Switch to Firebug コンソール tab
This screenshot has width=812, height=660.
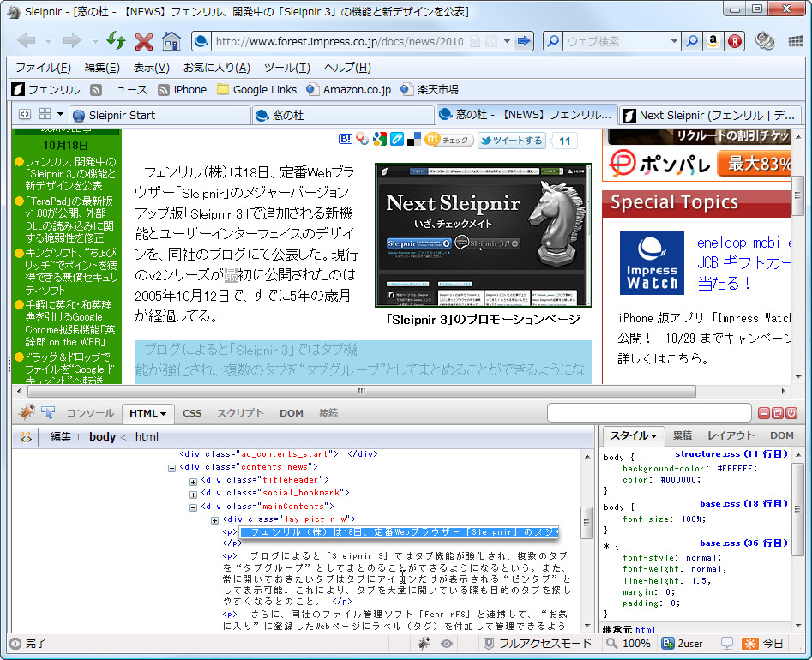(x=90, y=413)
